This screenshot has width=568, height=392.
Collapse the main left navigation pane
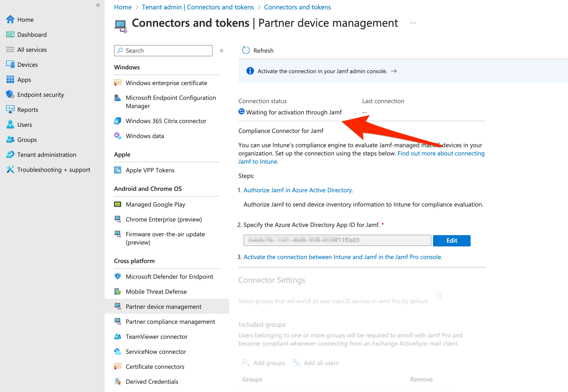[x=98, y=5]
